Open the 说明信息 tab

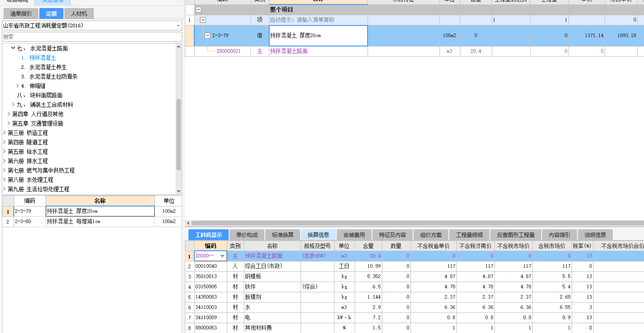tap(595, 235)
